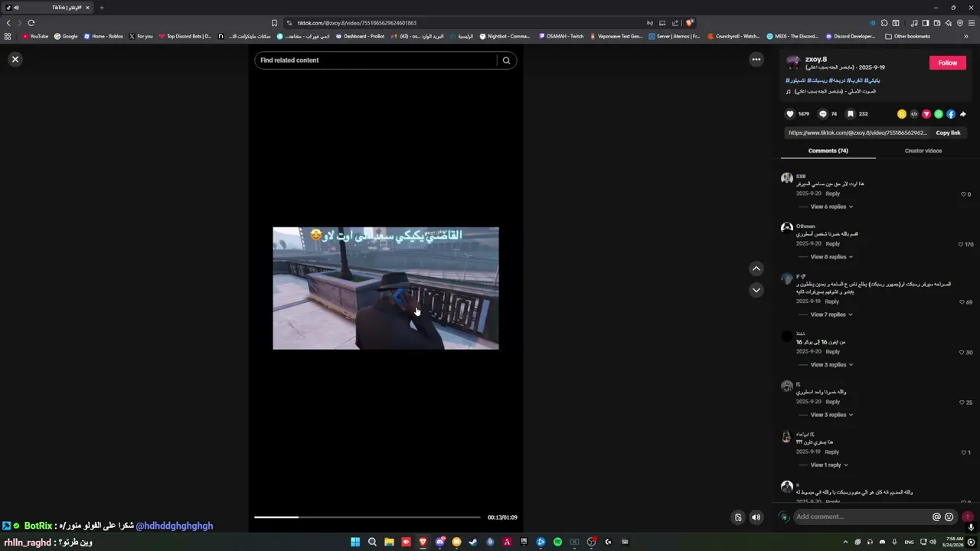Click the yellow repost share icon
Image resolution: width=980 pixels, height=551 pixels.
[902, 114]
